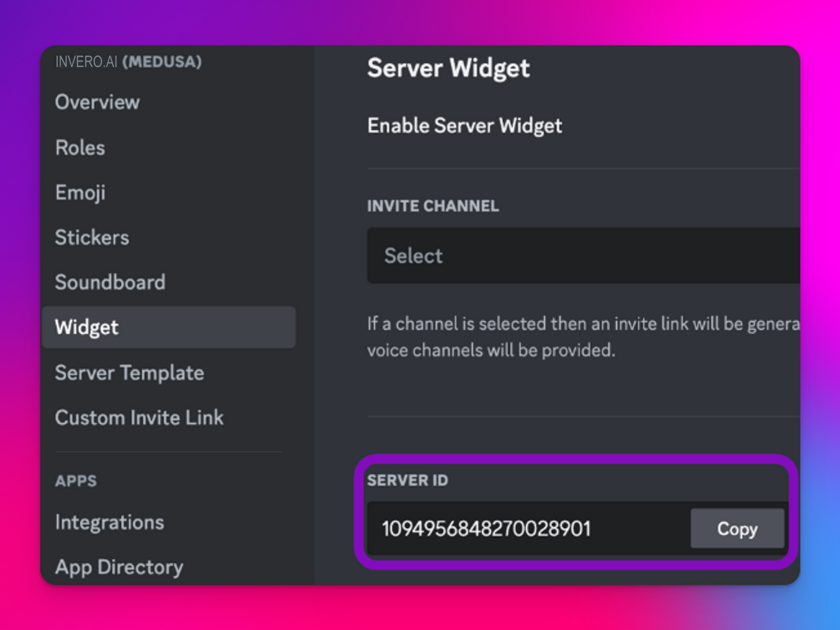Select Stickers in the sidebar

92,237
